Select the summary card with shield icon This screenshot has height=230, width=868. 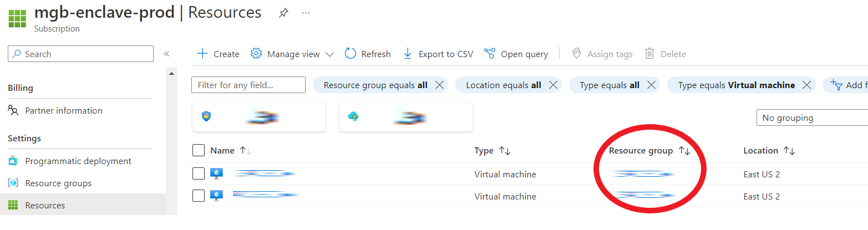(x=259, y=116)
